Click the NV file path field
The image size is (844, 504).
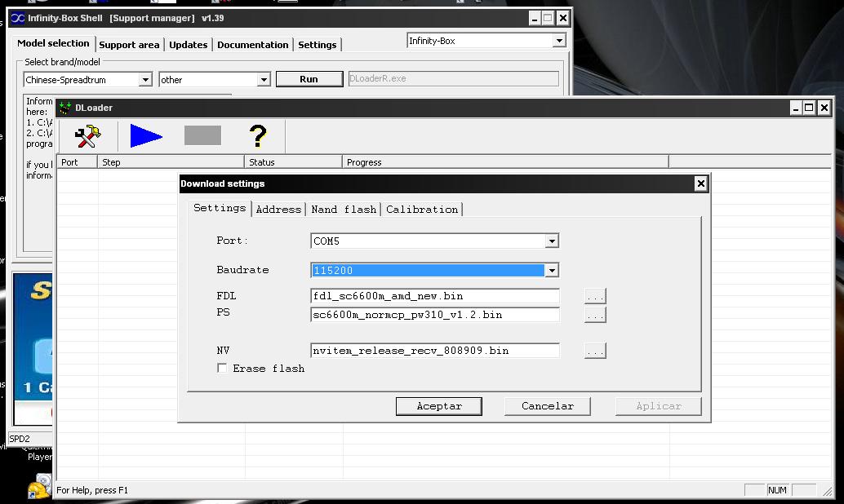[x=435, y=351]
